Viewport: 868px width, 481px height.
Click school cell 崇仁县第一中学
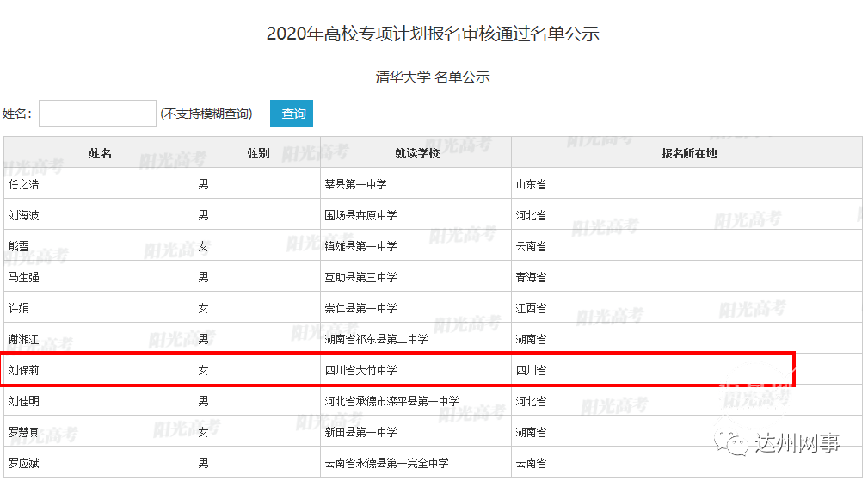click(361, 308)
